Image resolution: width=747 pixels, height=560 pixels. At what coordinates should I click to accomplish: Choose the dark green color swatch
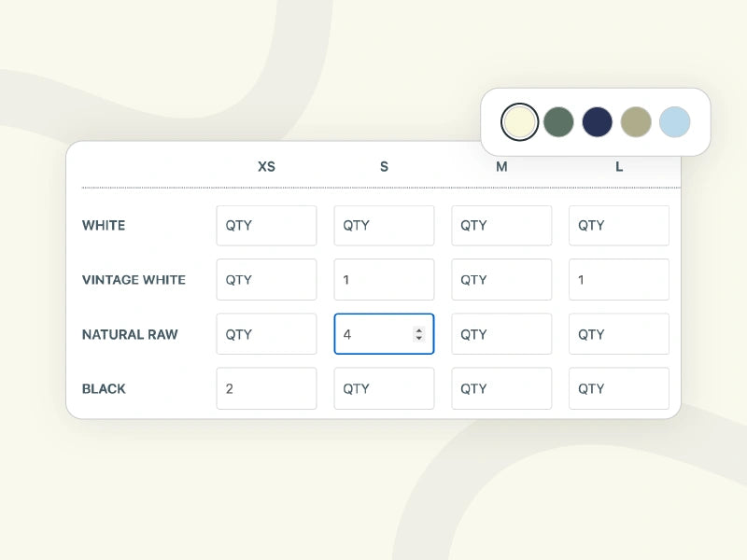[558, 122]
